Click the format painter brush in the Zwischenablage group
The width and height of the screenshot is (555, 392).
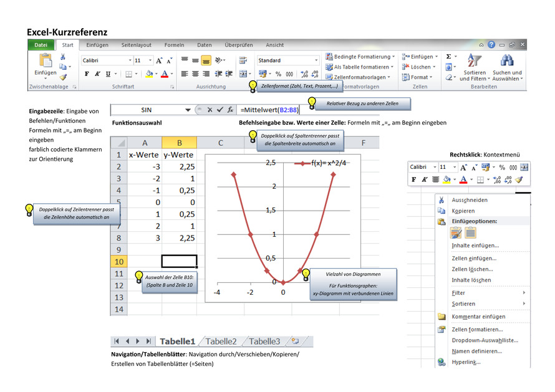tap(63, 77)
